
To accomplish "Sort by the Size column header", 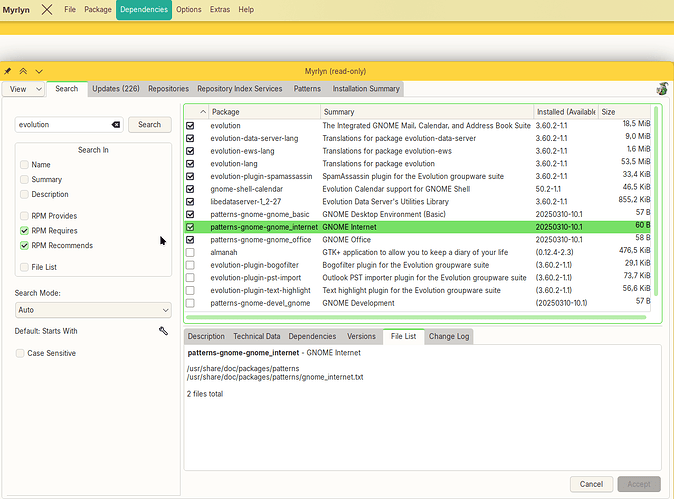I will point(625,112).
